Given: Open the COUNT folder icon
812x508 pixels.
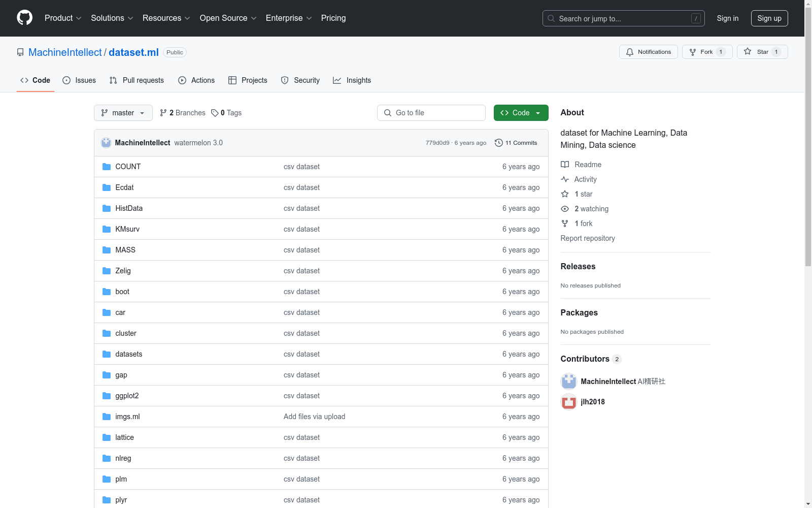Looking at the screenshot, I should coord(107,167).
